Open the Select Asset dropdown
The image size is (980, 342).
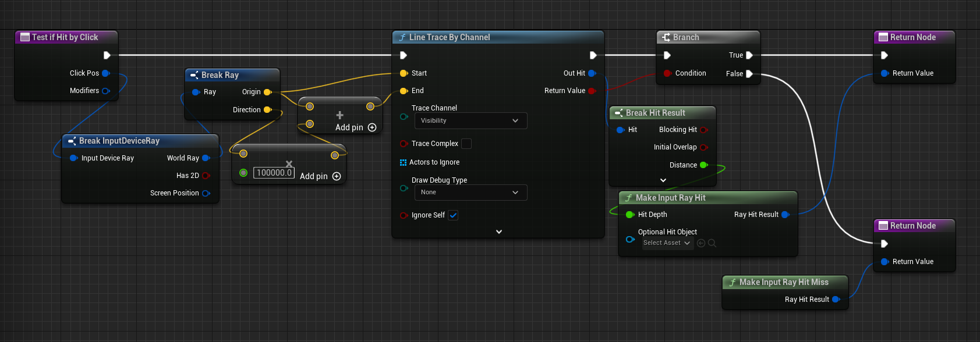point(667,243)
